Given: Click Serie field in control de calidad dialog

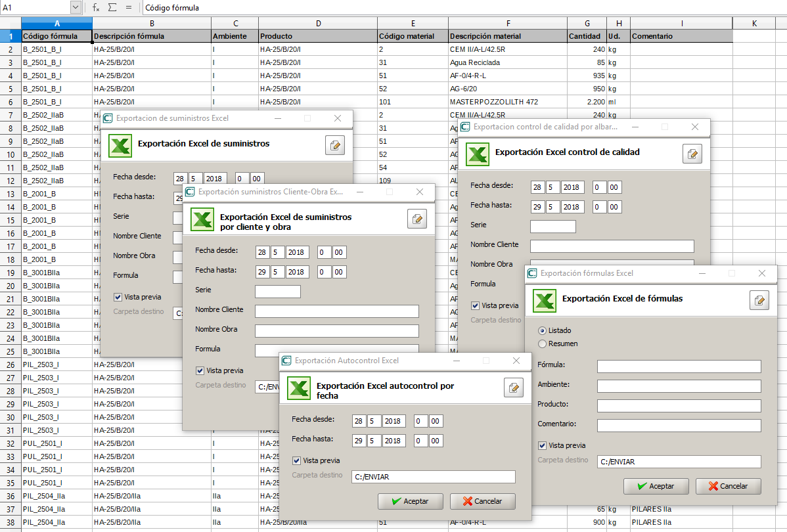Looking at the screenshot, I should click(553, 227).
